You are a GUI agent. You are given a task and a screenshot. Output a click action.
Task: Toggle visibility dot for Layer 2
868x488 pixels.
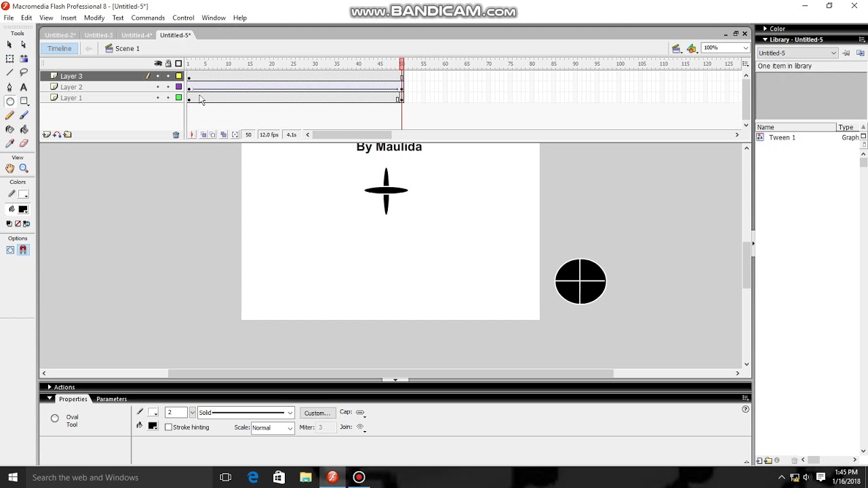158,87
